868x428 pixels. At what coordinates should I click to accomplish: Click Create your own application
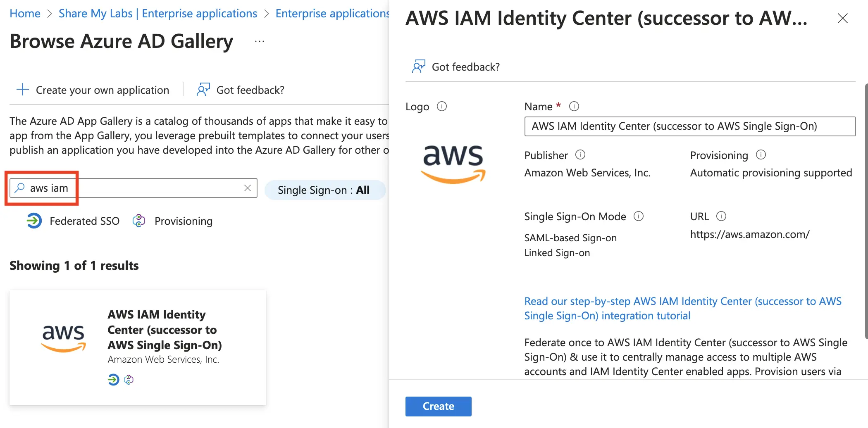click(93, 90)
